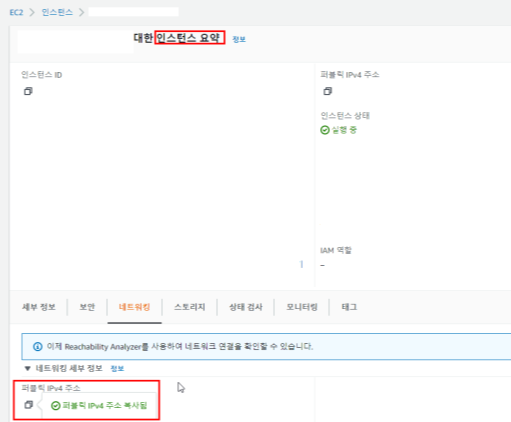Open the 상태 검사 tab
This screenshot has height=422, width=511.
pyautogui.click(x=246, y=307)
